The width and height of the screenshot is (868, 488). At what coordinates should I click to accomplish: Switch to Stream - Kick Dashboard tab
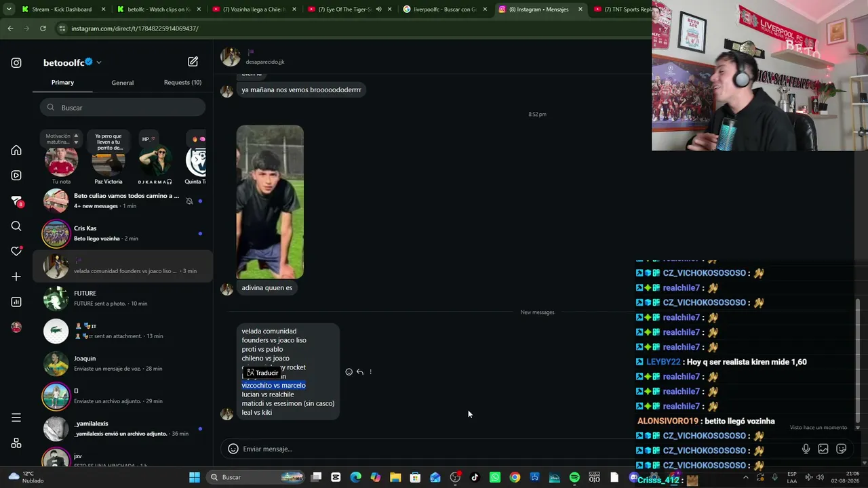tap(62, 9)
